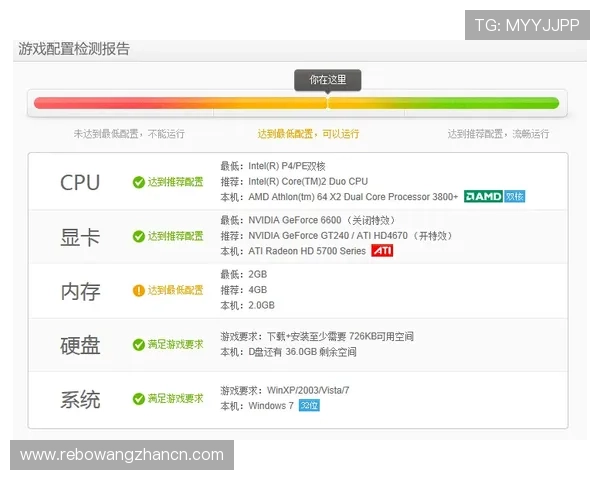Click the 推荐: 4GB memory line

click(x=244, y=290)
